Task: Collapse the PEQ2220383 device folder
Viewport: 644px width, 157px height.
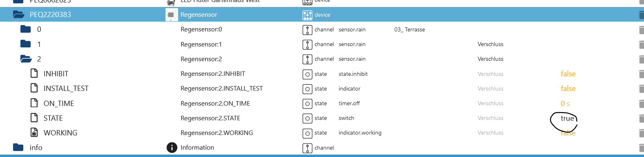Action: tap(18, 15)
